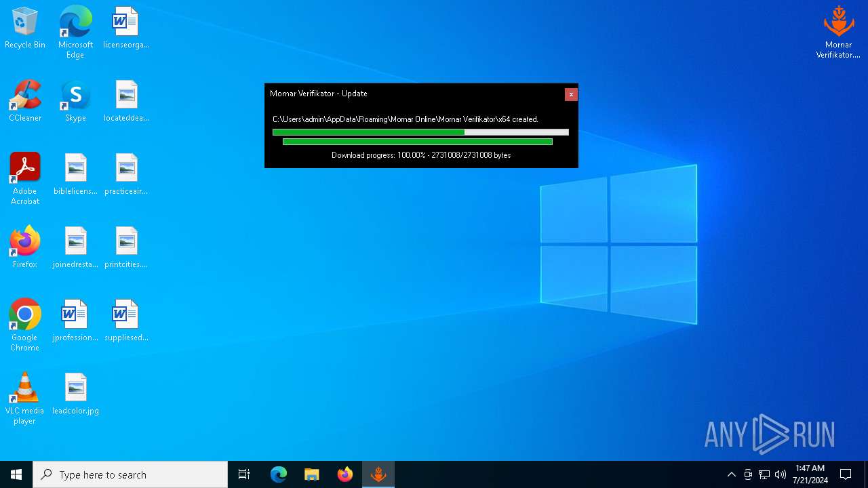Viewport: 868px width, 488px height.
Task: Open the clock showing 1:47 AM
Action: [810, 474]
